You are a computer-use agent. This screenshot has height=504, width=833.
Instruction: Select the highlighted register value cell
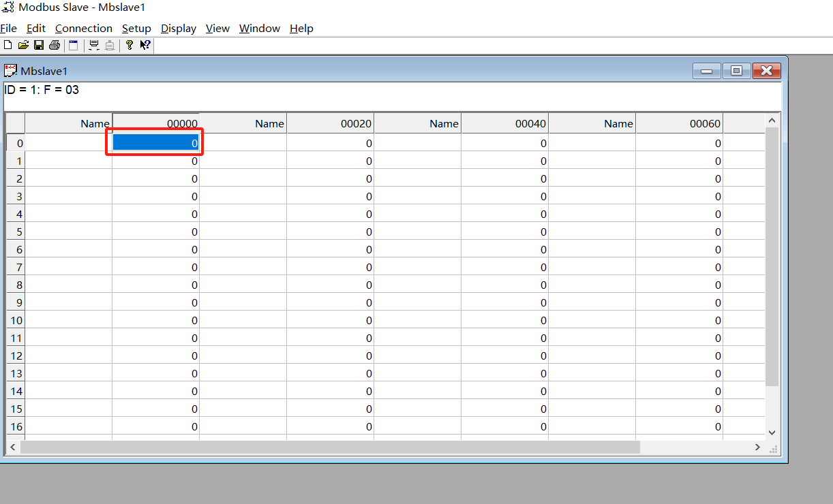tap(155, 142)
